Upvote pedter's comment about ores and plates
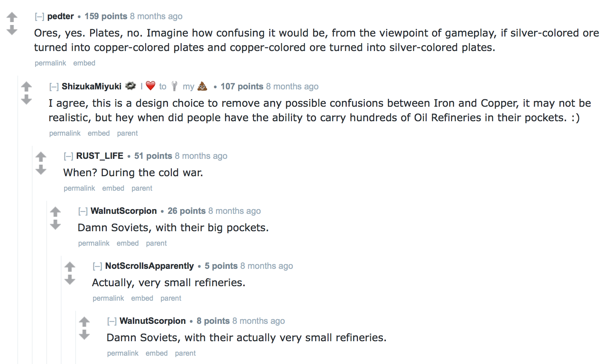This screenshot has height=364, width=608. click(x=12, y=17)
